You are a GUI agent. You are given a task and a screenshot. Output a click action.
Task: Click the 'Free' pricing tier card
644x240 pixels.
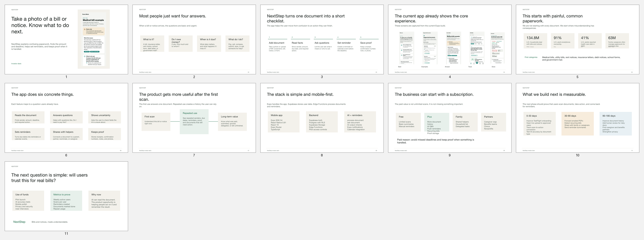pos(408,122)
